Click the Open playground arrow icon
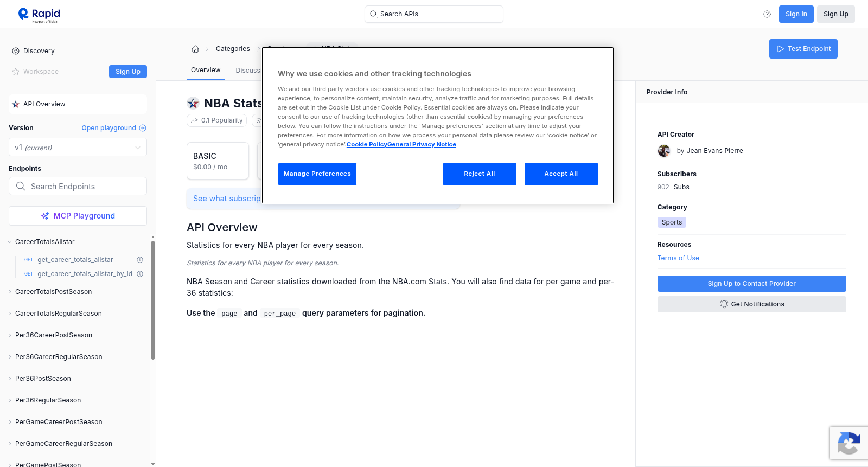Screen dimensions: 868x467 click(x=143, y=128)
